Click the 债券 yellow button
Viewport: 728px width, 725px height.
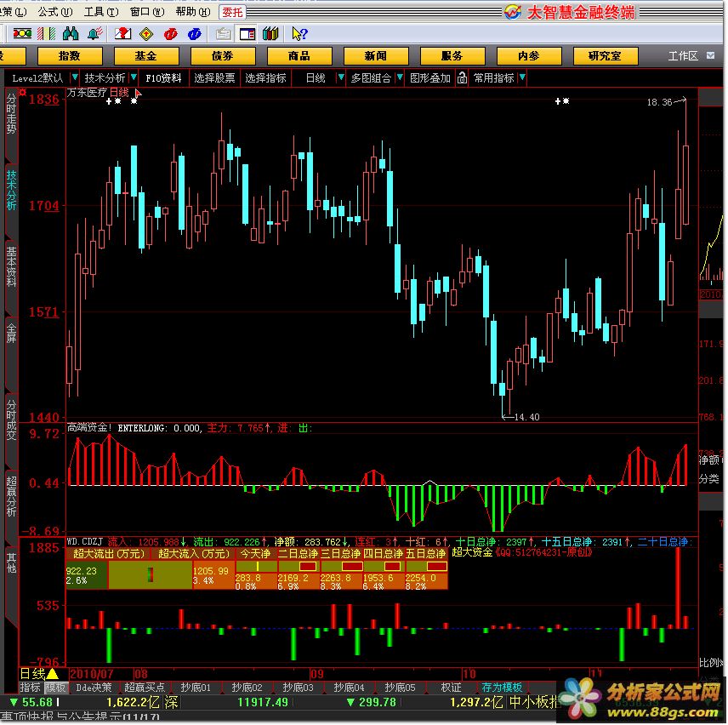(223, 55)
